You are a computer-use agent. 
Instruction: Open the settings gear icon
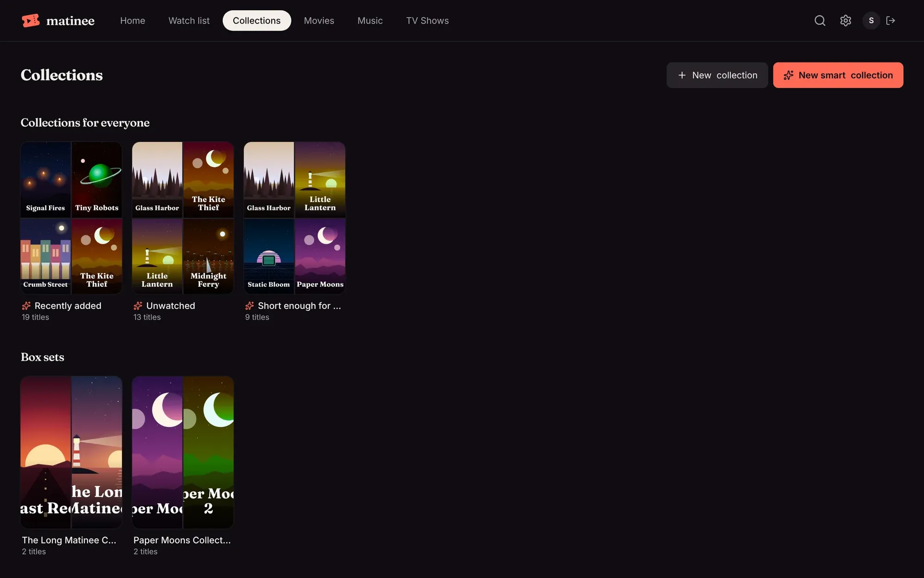click(845, 20)
